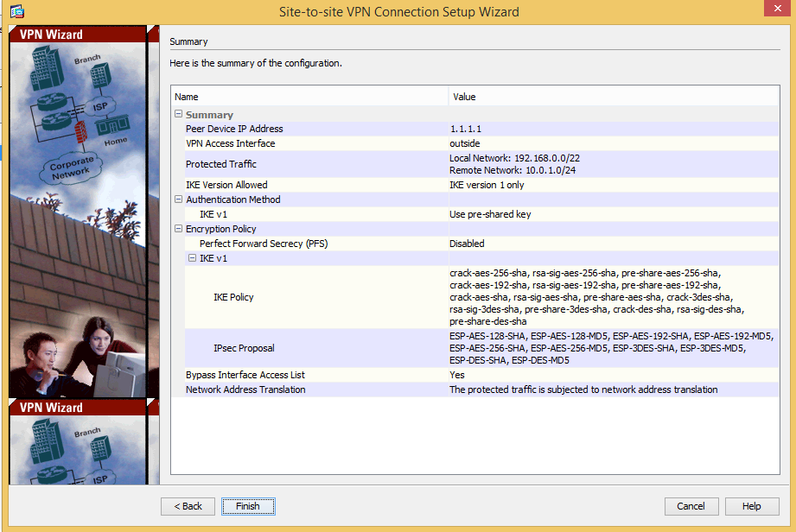This screenshot has width=796, height=532.
Task: Open Help for the wizard
Action: [751, 506]
